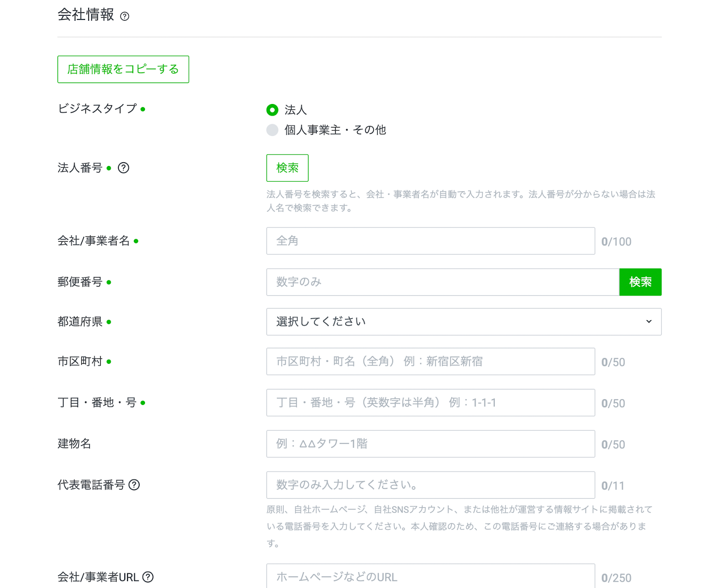Viewport: 723px width, 588px height.
Task: Click green 検索 button beside postal code
Action: pyautogui.click(x=640, y=282)
